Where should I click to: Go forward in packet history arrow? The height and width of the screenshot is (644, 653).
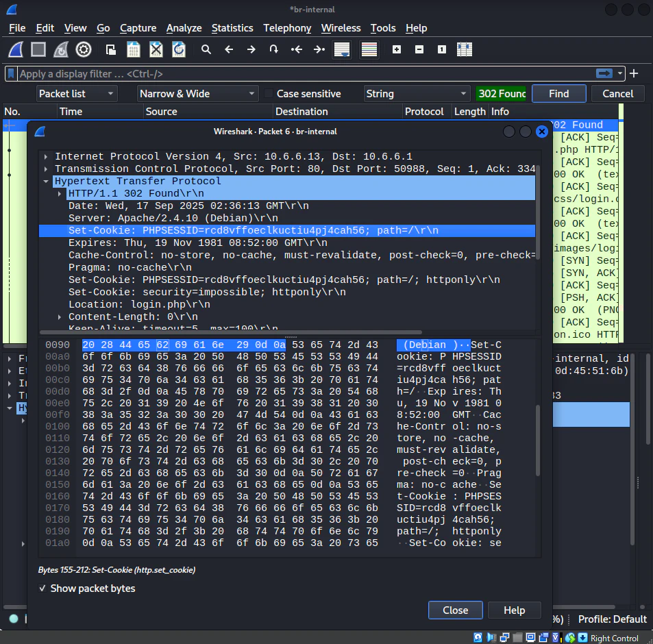tap(251, 49)
